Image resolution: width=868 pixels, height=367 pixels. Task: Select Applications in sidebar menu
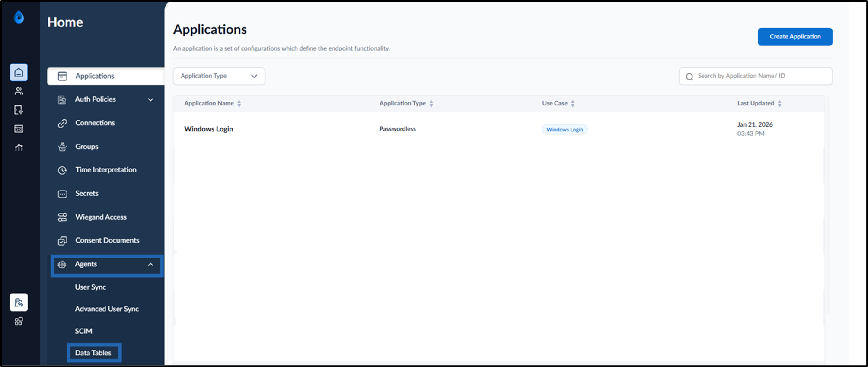(x=106, y=76)
